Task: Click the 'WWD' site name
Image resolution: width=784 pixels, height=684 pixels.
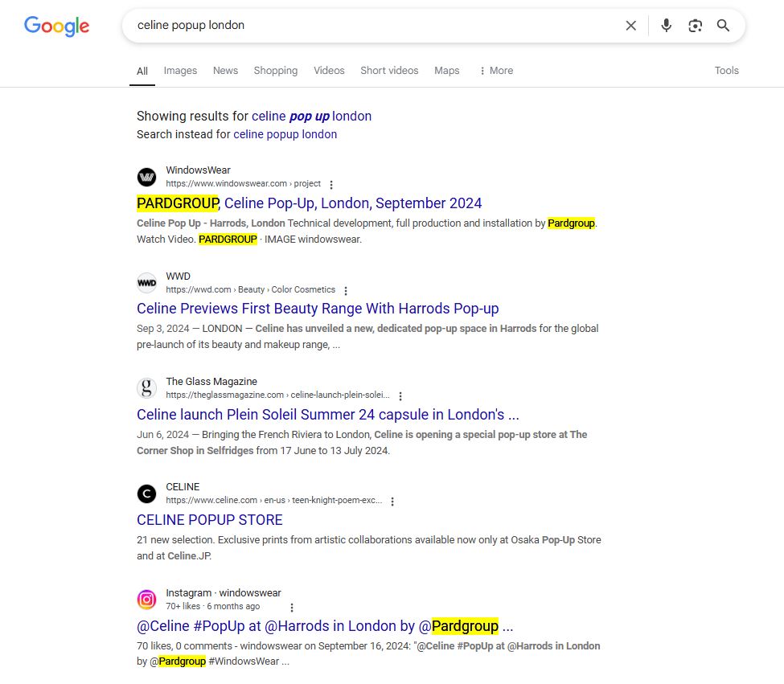Action: (178, 276)
